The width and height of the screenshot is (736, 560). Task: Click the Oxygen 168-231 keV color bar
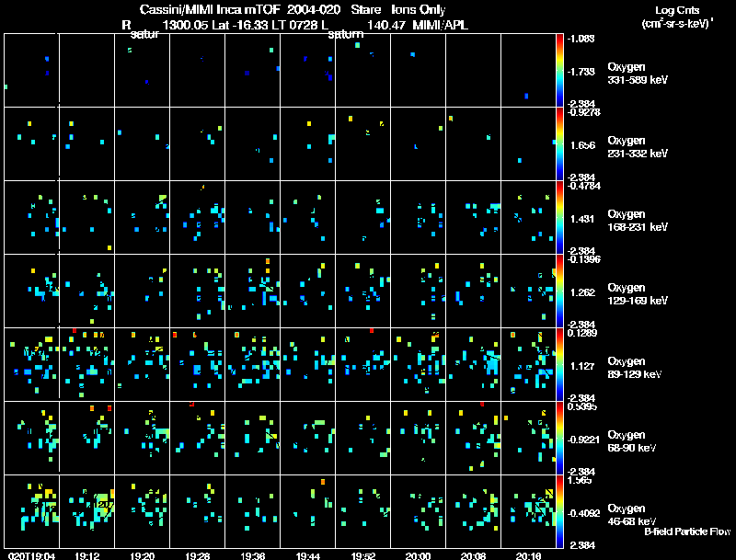(559, 218)
